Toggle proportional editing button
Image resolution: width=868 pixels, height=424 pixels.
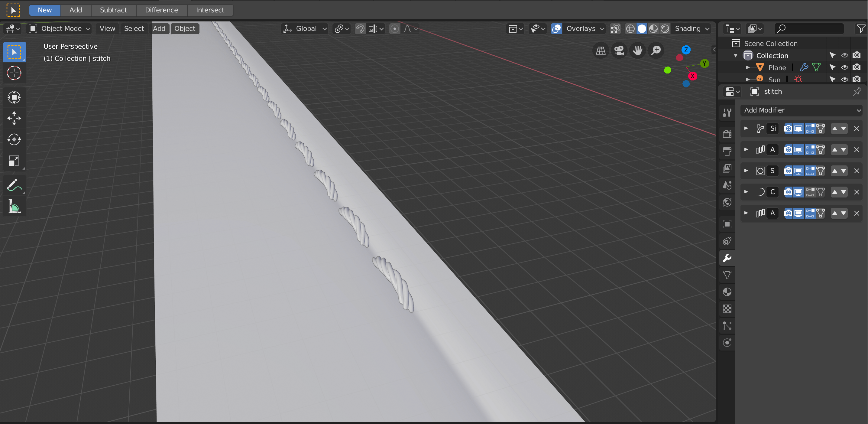coord(395,29)
